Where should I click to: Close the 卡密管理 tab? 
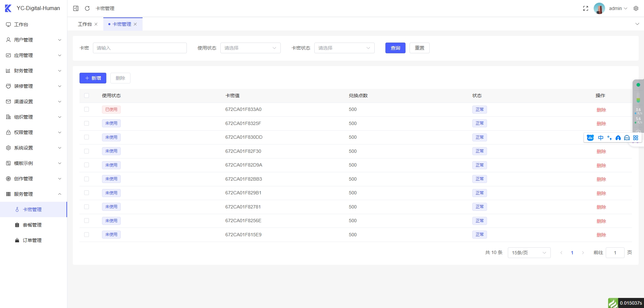(135, 24)
